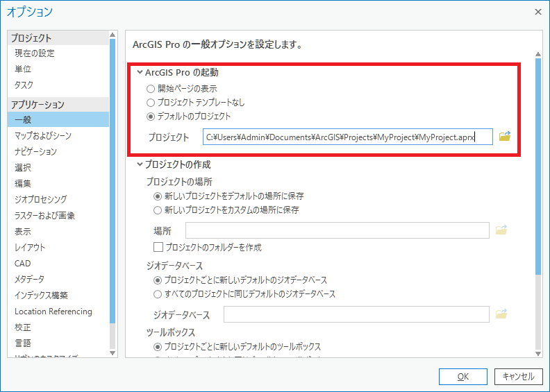Click the プロジェクトの場所 label
Image resolution: width=550 pixels, height=392 pixels.
179,182
